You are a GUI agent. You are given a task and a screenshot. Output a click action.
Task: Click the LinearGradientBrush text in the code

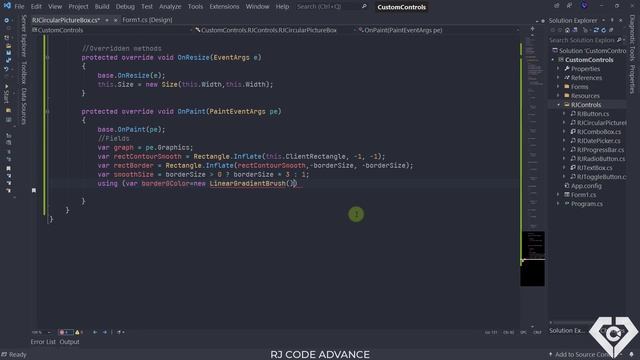247,184
